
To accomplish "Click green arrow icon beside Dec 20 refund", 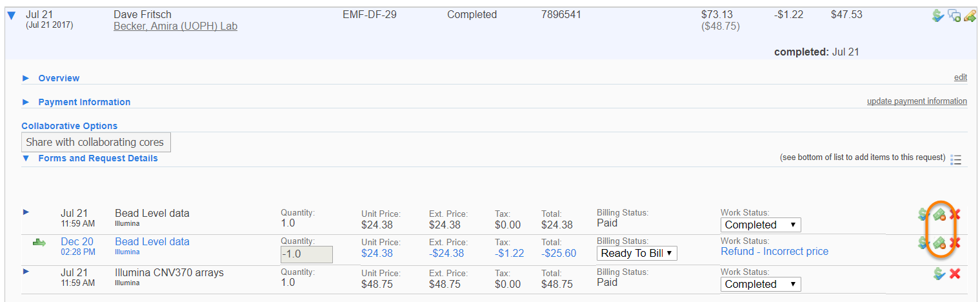I will [39, 243].
